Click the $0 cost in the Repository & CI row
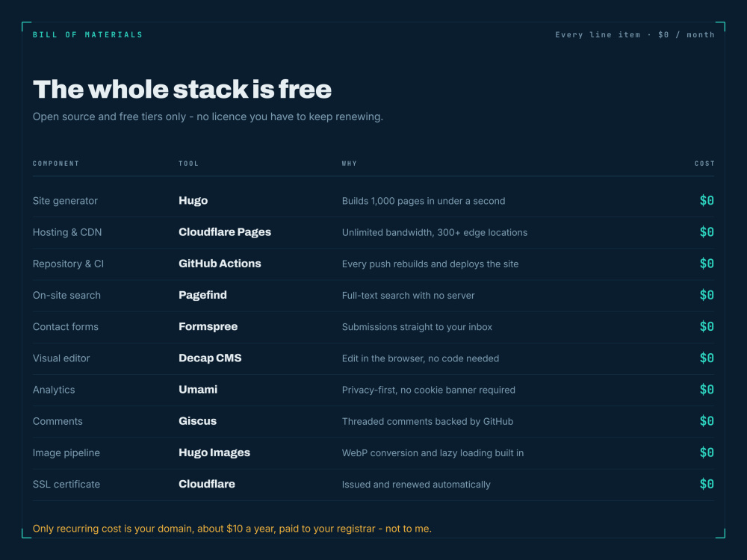 (x=707, y=264)
